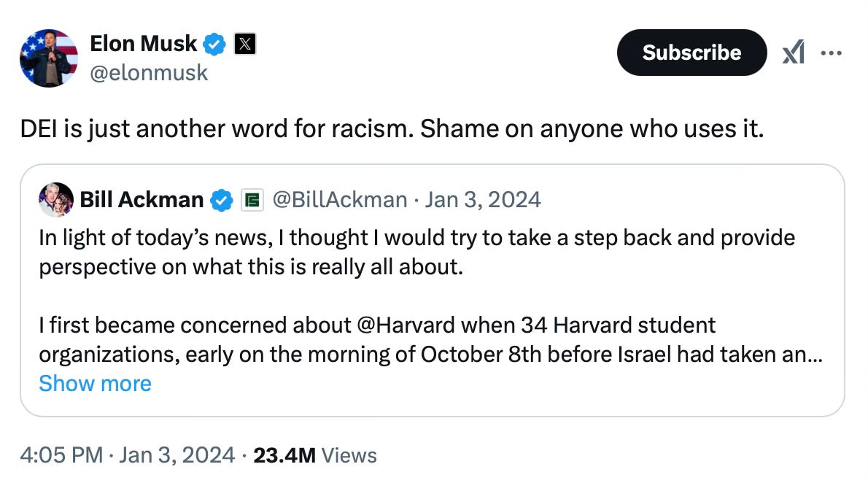Image resolution: width=868 pixels, height=483 pixels.
Task: Click the green affiliate badge beside Bill Ackman
Action: pos(252,200)
